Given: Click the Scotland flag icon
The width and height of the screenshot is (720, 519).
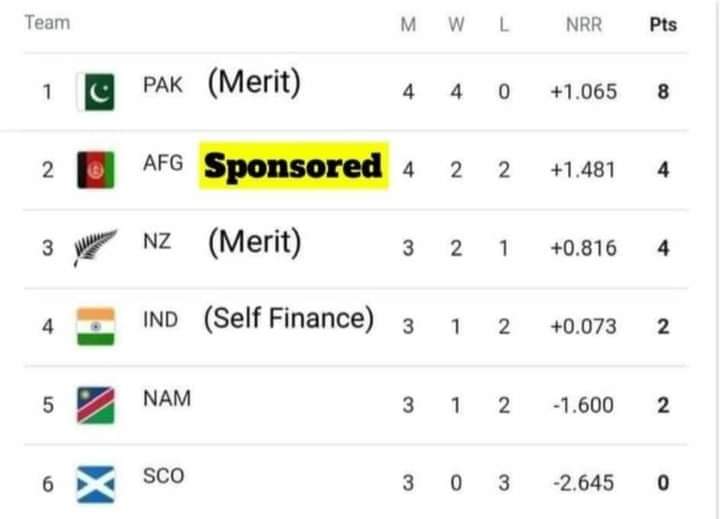Looking at the screenshot, I should pos(96,484).
